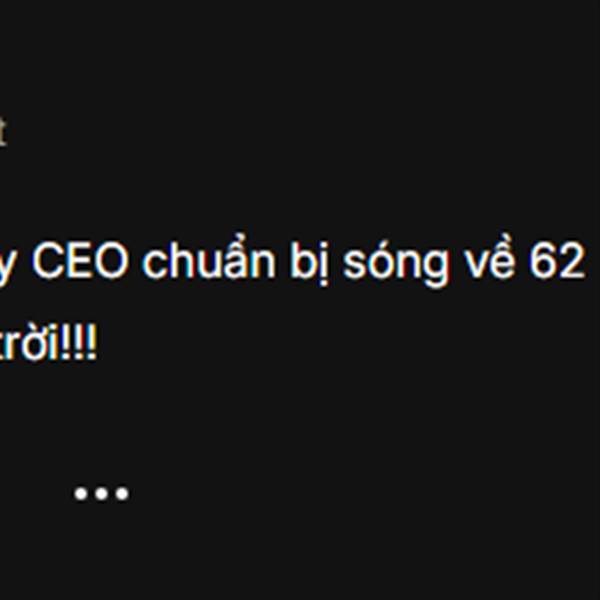Open the three-dot more options menu

(101, 493)
